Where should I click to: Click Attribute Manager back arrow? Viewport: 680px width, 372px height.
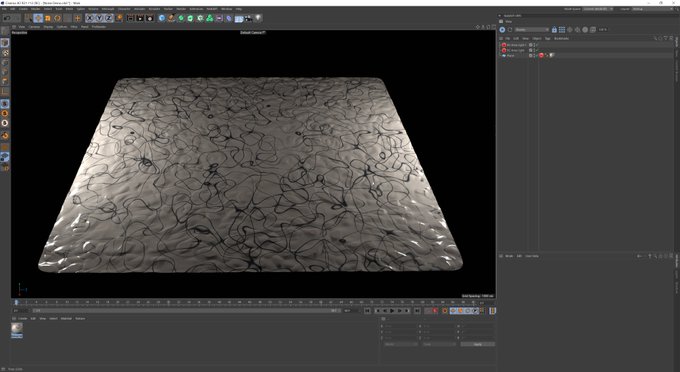(639, 256)
